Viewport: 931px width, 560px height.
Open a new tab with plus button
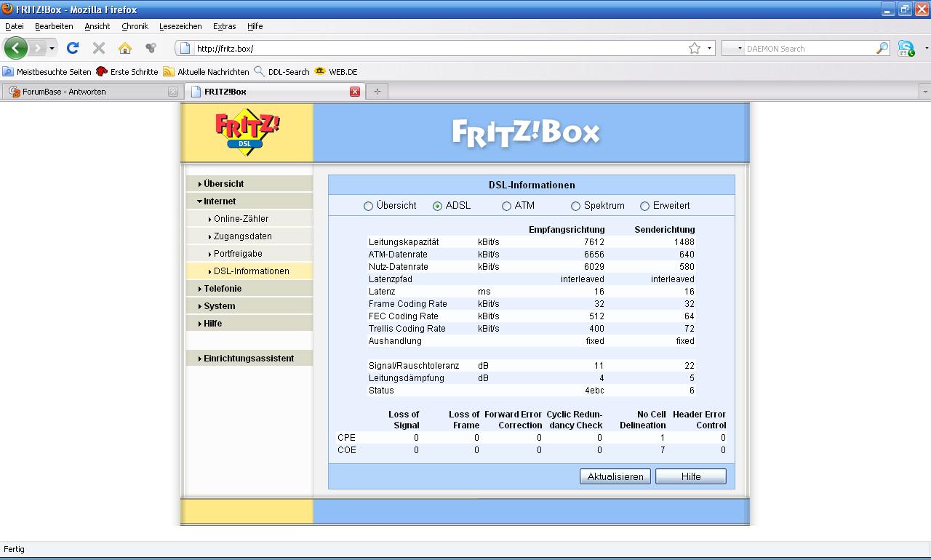[377, 92]
